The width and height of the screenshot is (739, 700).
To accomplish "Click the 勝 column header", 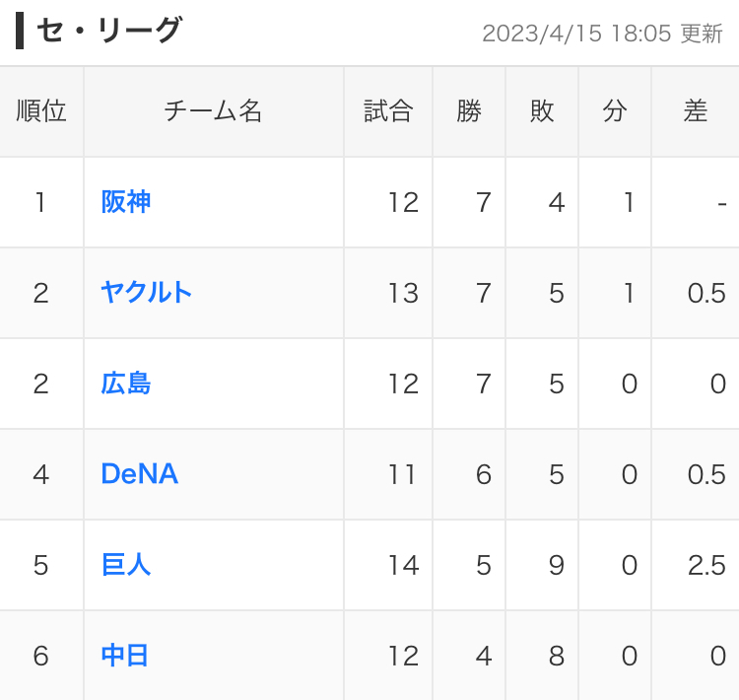I will (469, 111).
